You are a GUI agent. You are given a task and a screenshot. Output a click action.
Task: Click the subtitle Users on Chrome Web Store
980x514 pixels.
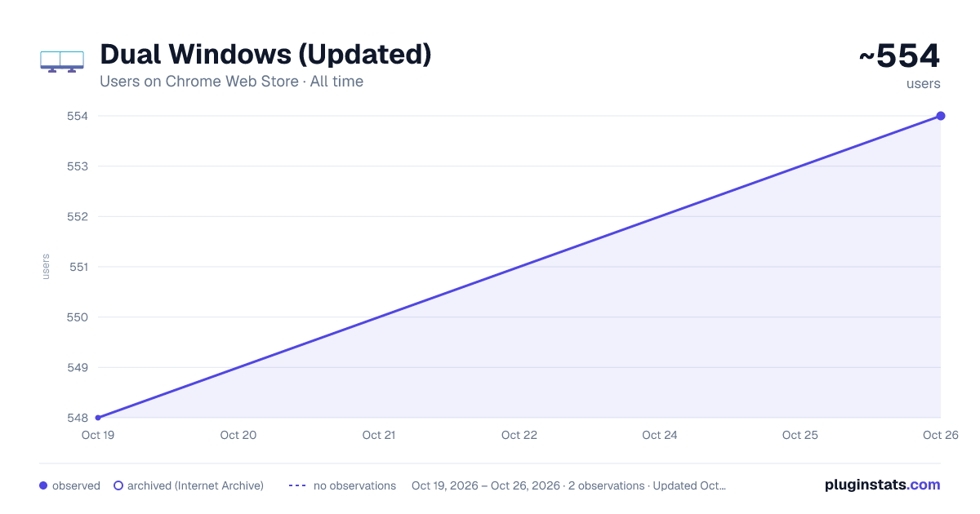pyautogui.click(x=199, y=82)
